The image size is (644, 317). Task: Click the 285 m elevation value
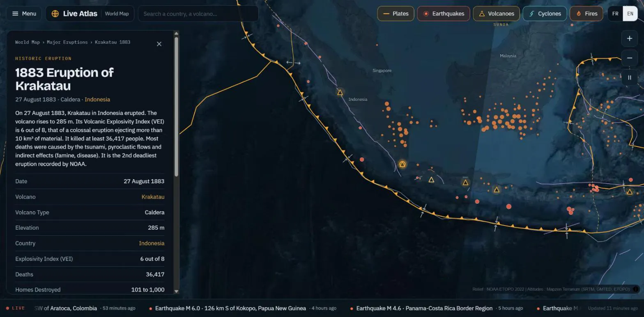click(x=156, y=228)
